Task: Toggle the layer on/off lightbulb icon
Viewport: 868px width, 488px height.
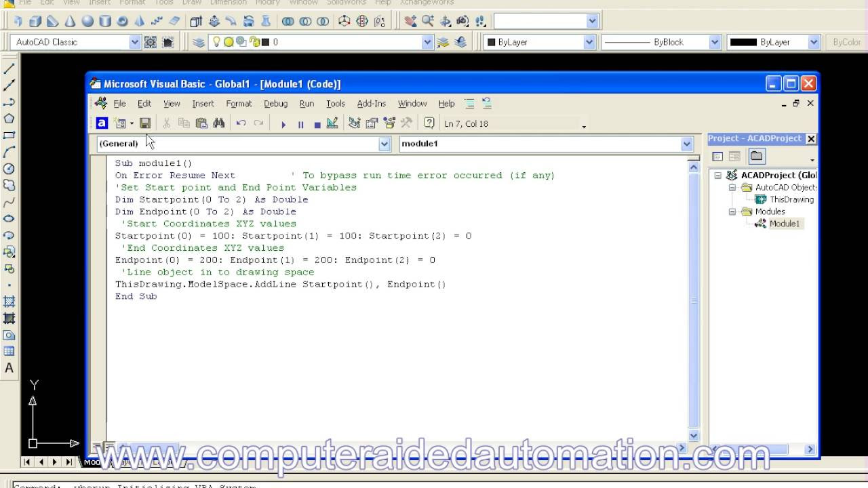Action: [216, 42]
